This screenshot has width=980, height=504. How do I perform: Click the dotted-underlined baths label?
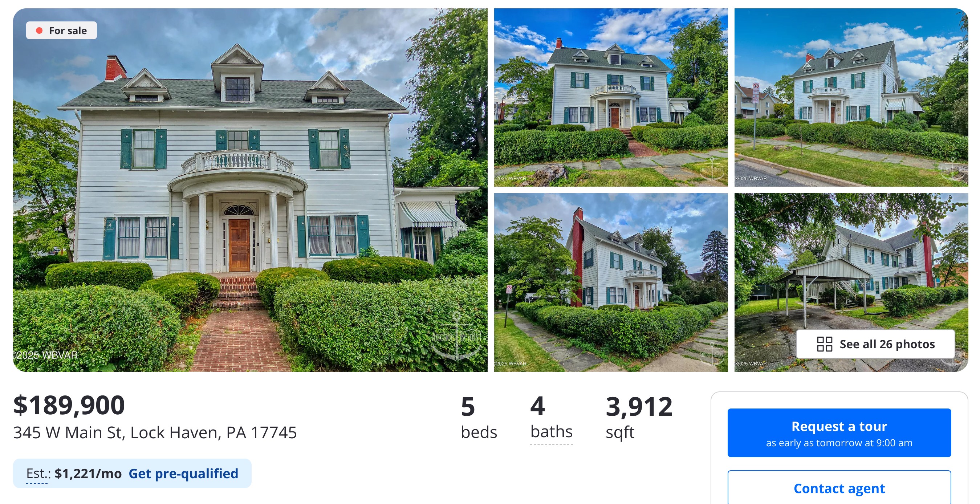coord(551,432)
